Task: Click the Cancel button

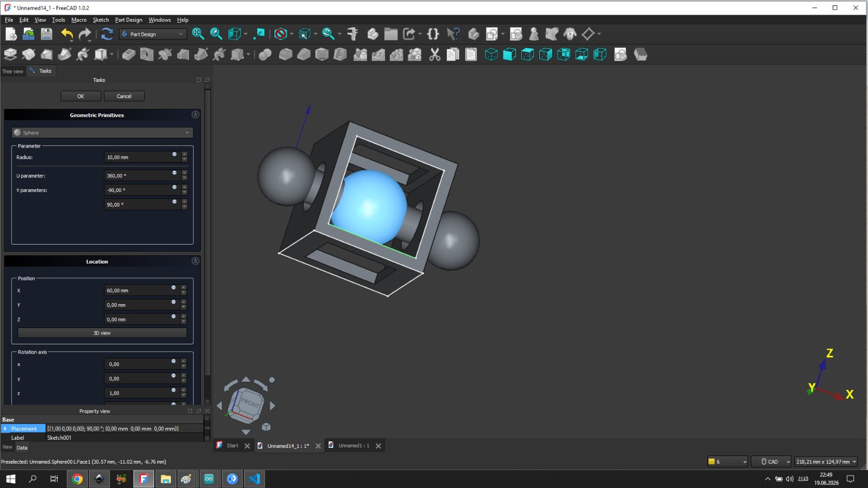Action: click(124, 96)
